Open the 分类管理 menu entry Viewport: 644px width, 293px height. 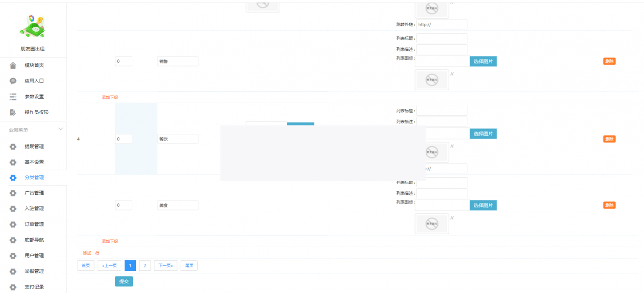[x=35, y=177]
